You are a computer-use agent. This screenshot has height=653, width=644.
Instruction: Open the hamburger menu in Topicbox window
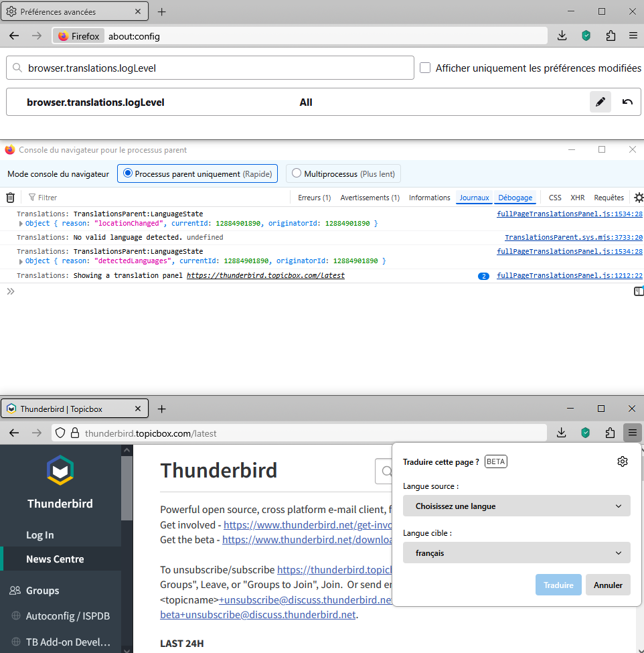coord(633,433)
